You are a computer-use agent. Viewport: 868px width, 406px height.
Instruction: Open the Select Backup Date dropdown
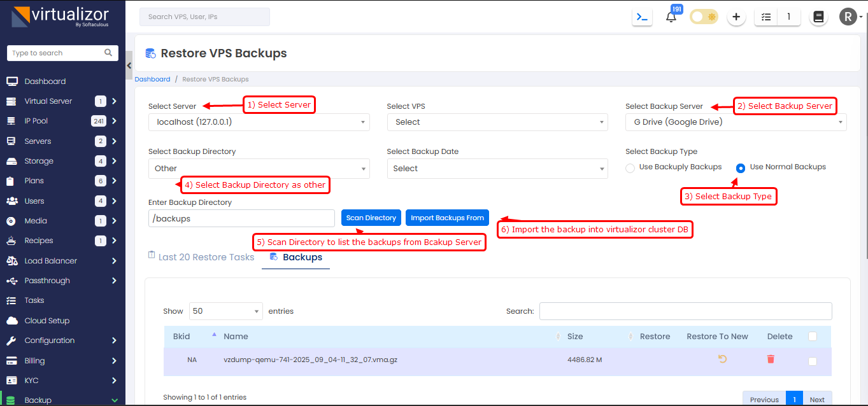tap(497, 169)
